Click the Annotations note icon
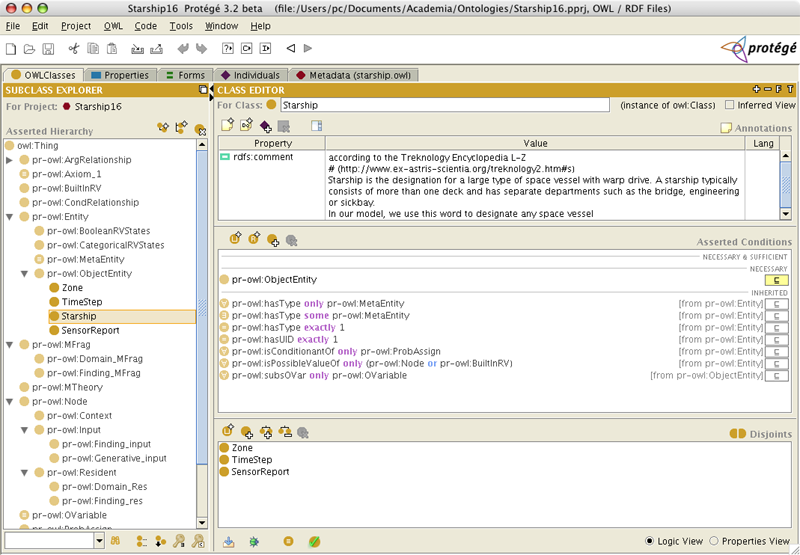The height and width of the screenshot is (555, 800). pyautogui.click(x=726, y=128)
